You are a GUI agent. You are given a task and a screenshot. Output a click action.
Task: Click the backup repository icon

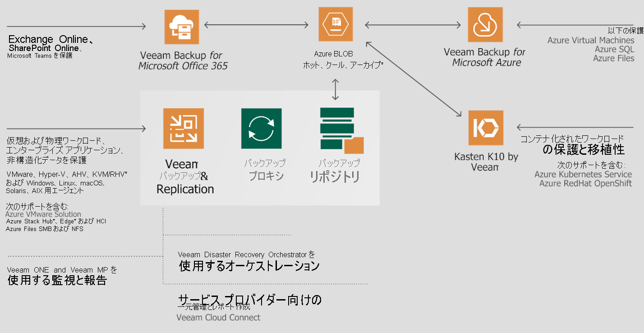tap(342, 130)
